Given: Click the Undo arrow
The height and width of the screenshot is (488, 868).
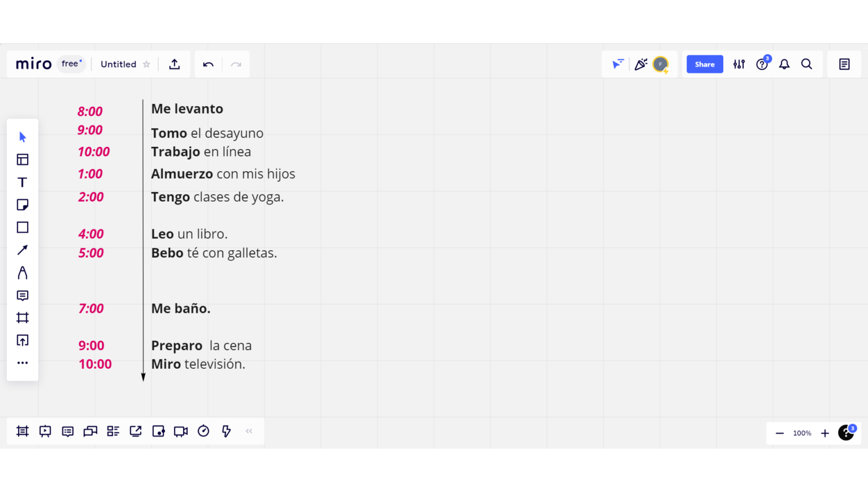Looking at the screenshot, I should pos(208,64).
